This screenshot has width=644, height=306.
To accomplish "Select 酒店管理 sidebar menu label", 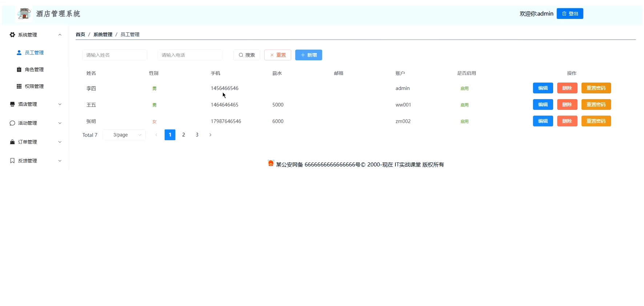I will pos(28,104).
